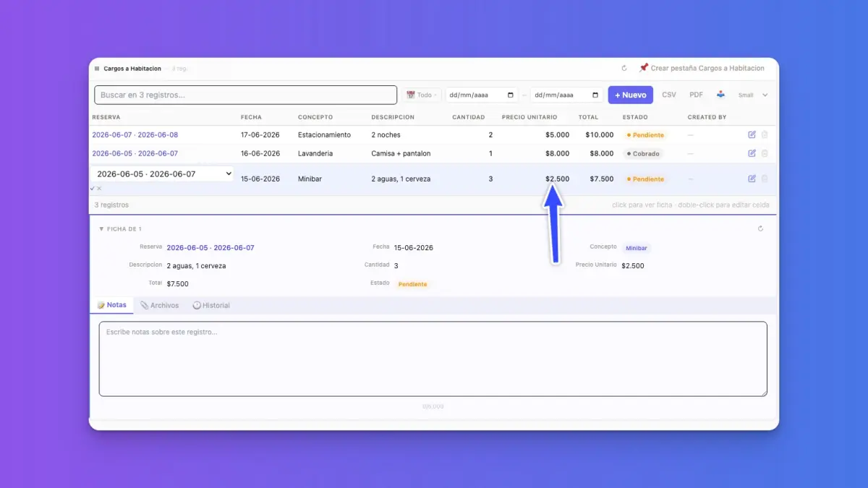The height and width of the screenshot is (488, 868).
Task: Open reservation link 2026-06-07 · 2026-06-08
Action: (135, 135)
